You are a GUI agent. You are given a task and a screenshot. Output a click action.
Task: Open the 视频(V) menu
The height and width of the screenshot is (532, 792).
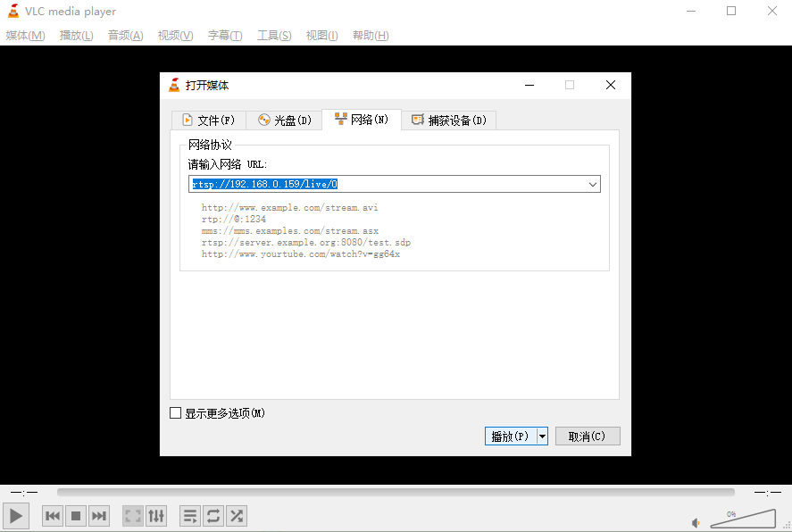point(175,36)
